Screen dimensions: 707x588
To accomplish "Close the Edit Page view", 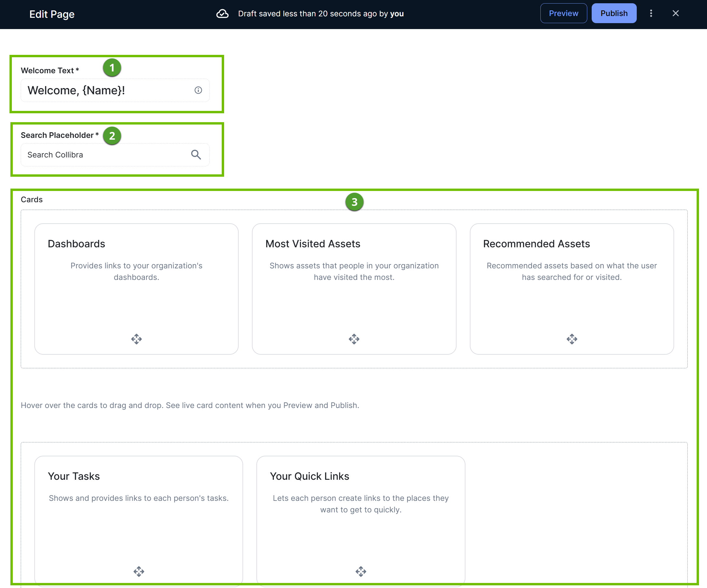I will click(676, 13).
